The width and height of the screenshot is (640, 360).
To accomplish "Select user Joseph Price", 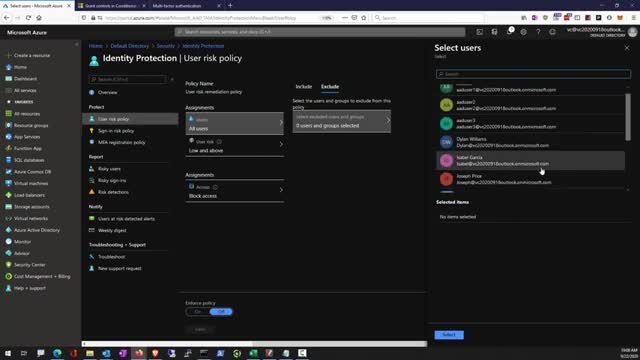I will point(530,179).
